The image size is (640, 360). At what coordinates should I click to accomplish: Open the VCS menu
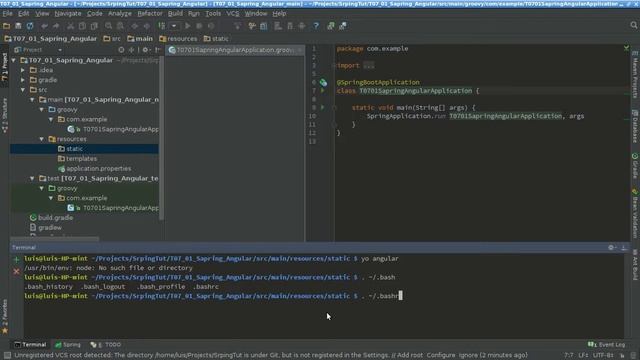pos(233,13)
